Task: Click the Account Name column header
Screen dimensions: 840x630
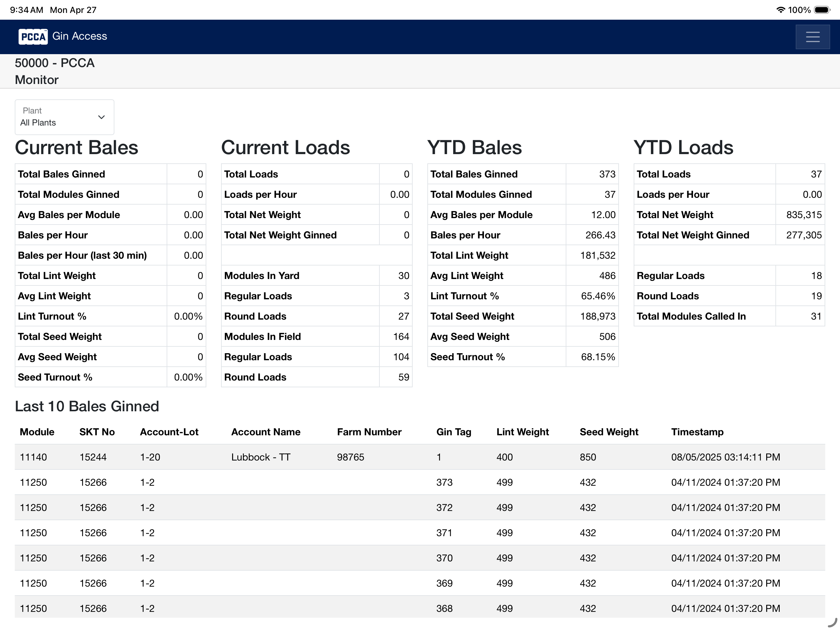Action: point(266,432)
